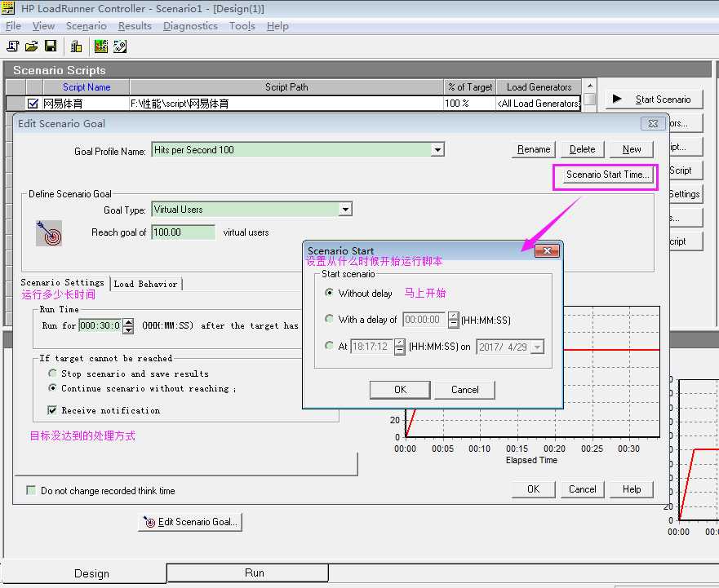The image size is (719, 588).
Task: Click the 100 % target cell
Action: (x=469, y=104)
